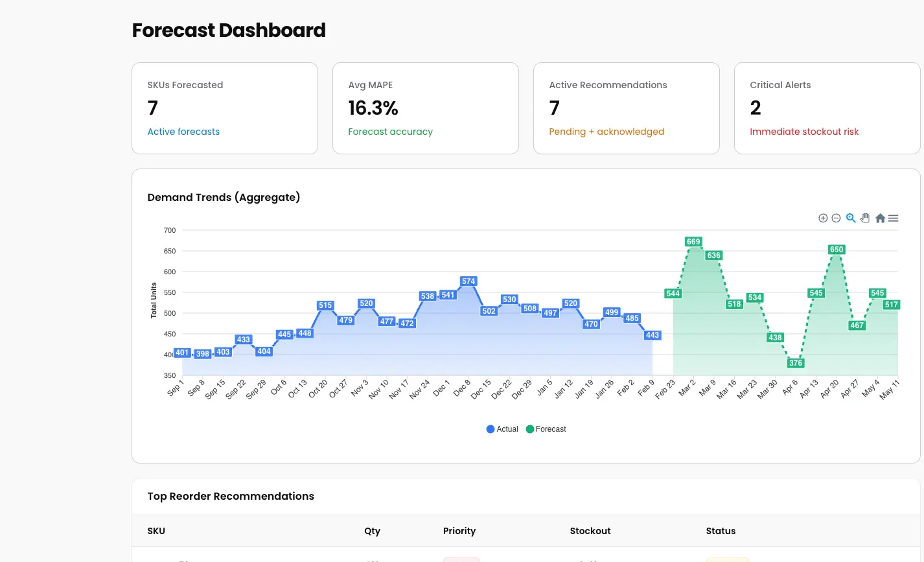
Task: Open the chart hamburger export menu
Action: (x=894, y=218)
